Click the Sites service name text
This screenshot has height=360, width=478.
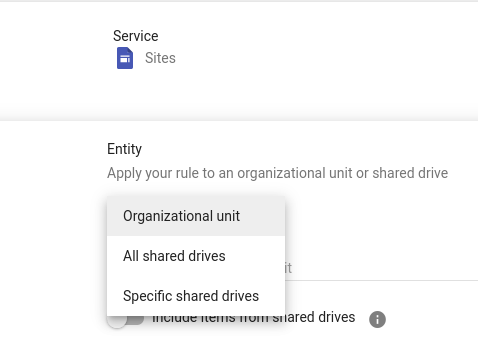(x=160, y=58)
